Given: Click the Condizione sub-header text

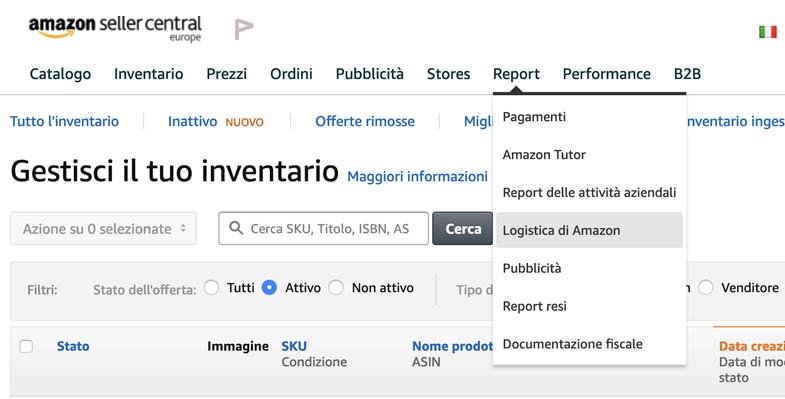Looking at the screenshot, I should [314, 361].
